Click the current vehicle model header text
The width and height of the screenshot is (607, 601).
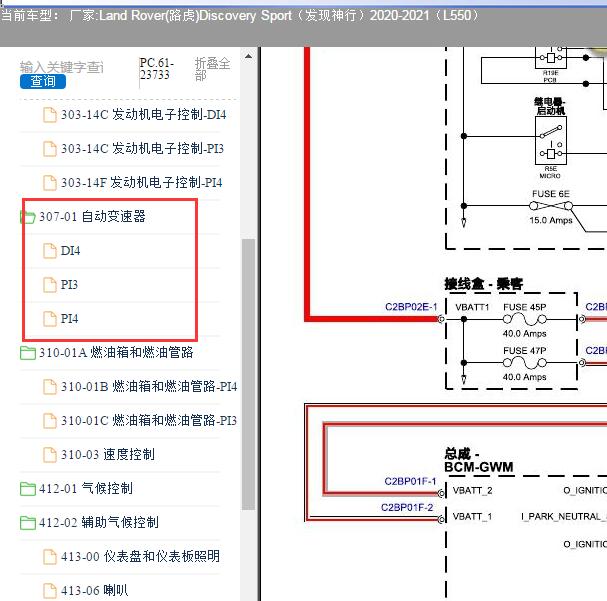[240, 16]
